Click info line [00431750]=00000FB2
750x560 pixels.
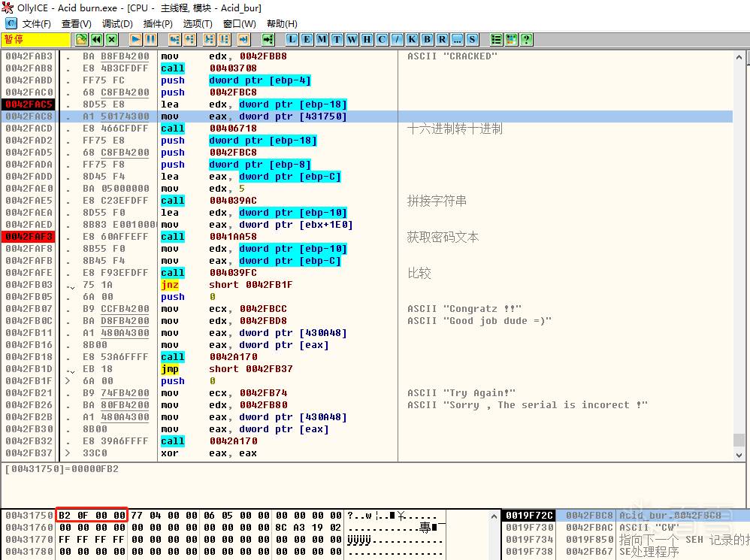(61, 469)
